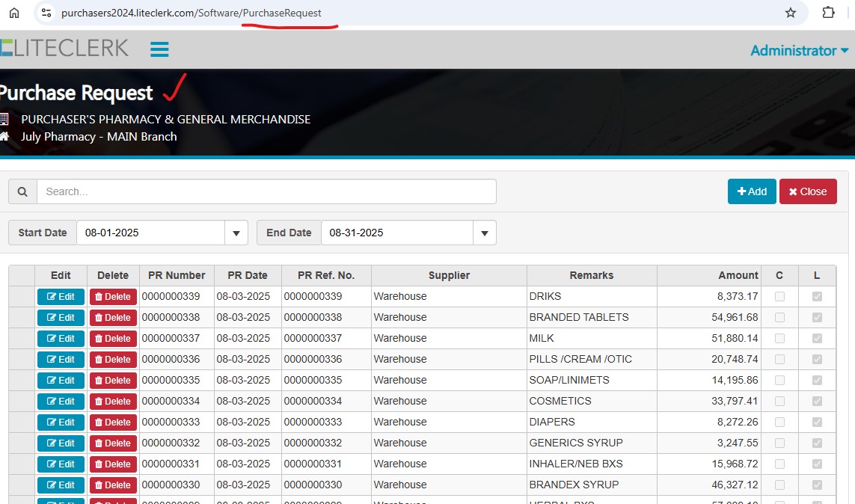Screen dimensions: 855x504
Task: Click the browser home icon
Action: click(x=13, y=13)
